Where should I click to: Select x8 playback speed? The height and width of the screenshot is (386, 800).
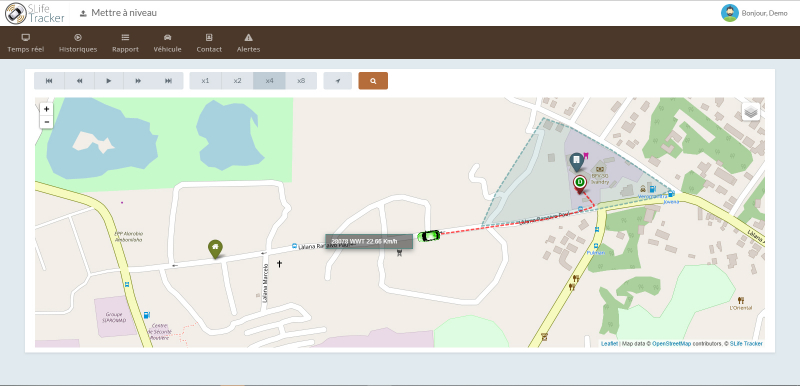301,81
